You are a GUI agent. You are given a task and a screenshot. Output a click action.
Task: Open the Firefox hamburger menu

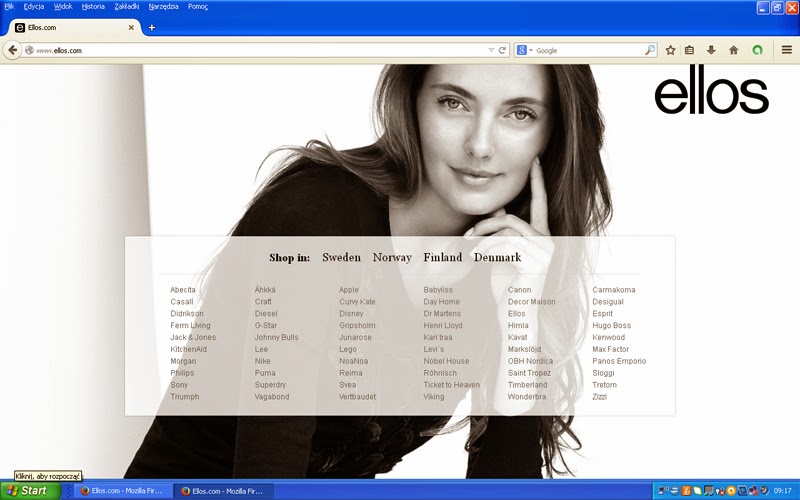click(x=786, y=50)
